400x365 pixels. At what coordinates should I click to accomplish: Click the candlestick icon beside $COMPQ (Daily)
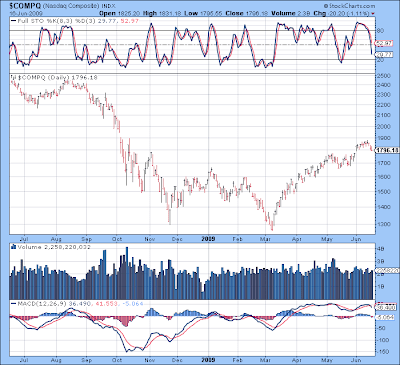point(14,78)
